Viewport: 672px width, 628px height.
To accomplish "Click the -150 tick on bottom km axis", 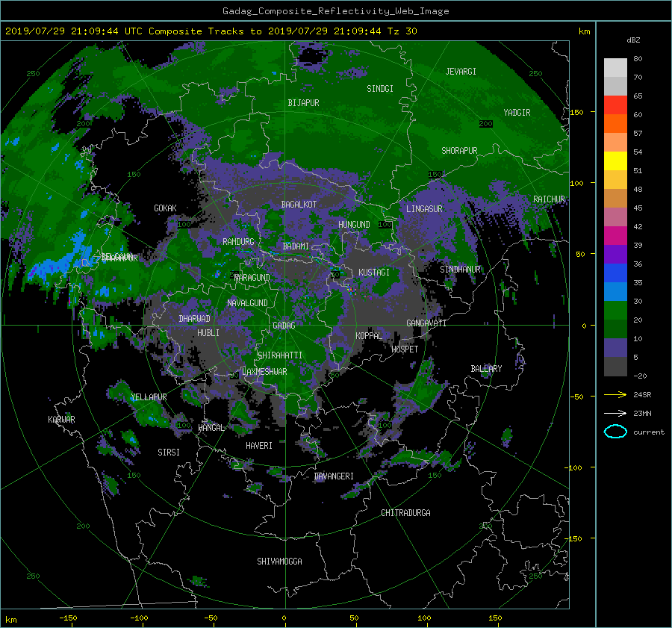I will coord(68,618).
